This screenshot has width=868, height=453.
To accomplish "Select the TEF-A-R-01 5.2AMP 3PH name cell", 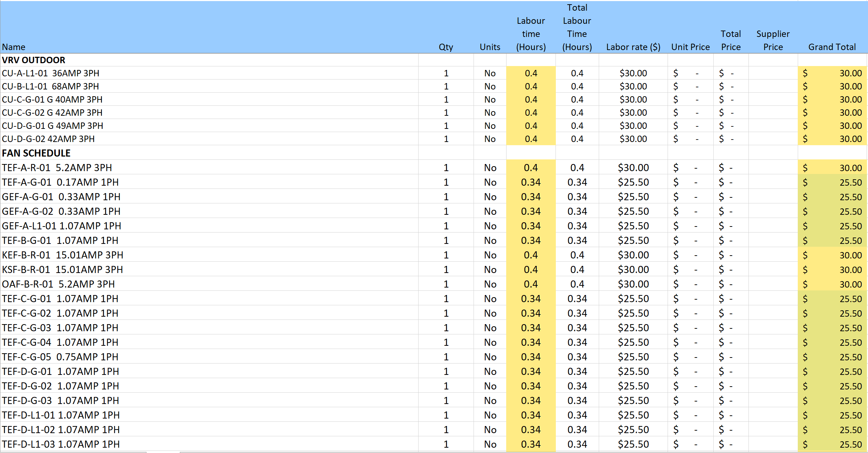I will point(57,168).
